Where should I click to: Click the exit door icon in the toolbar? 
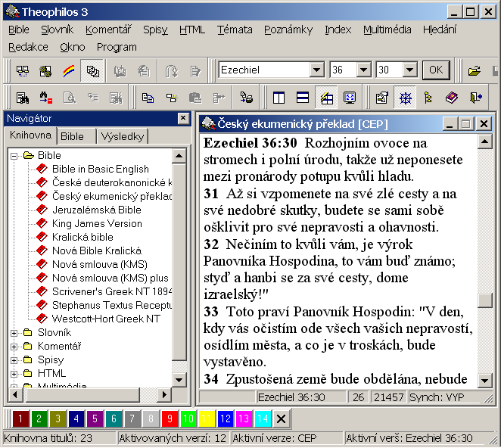point(475,98)
